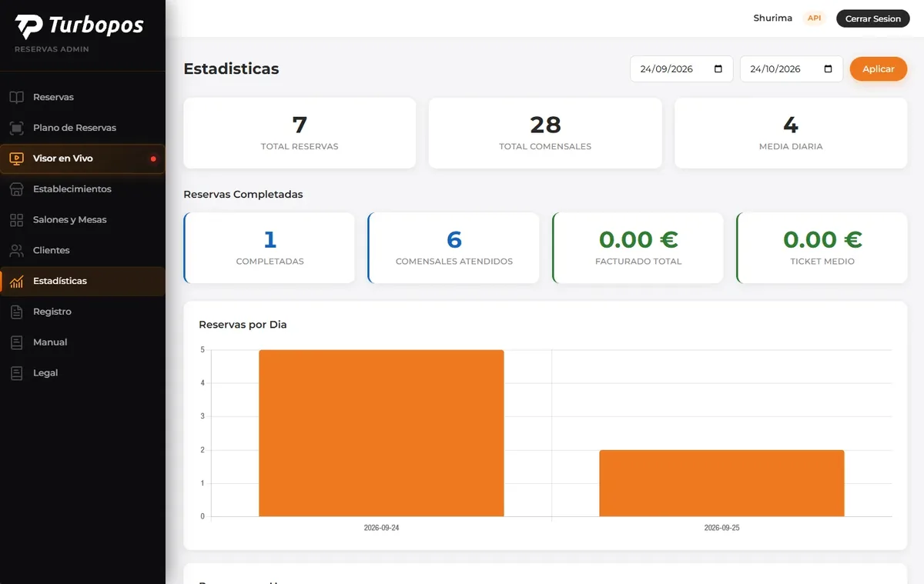Click the Reservas book icon in sidebar
The width and height of the screenshot is (924, 584).
16,97
